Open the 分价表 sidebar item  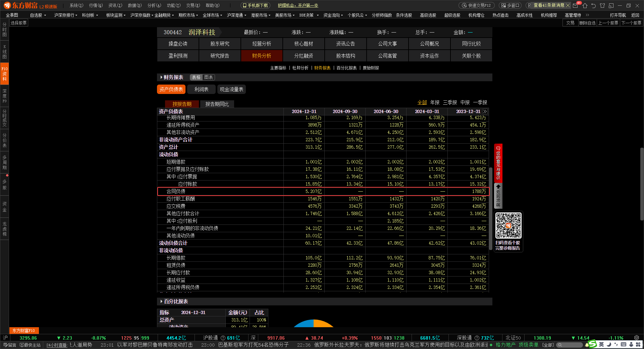tap(4, 140)
